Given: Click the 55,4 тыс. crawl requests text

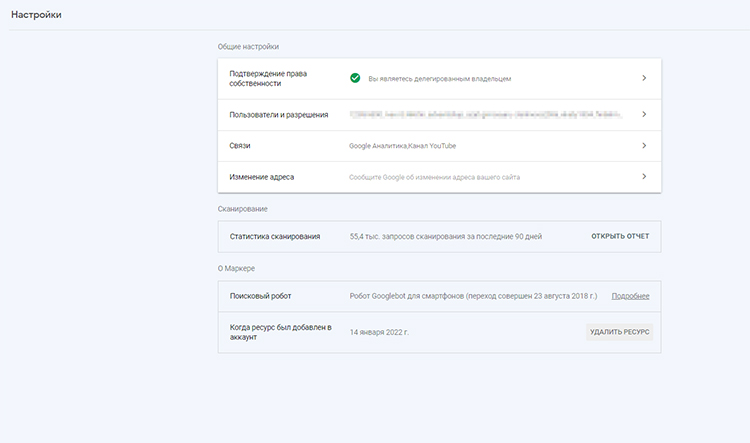Looking at the screenshot, I should click(x=445, y=236).
